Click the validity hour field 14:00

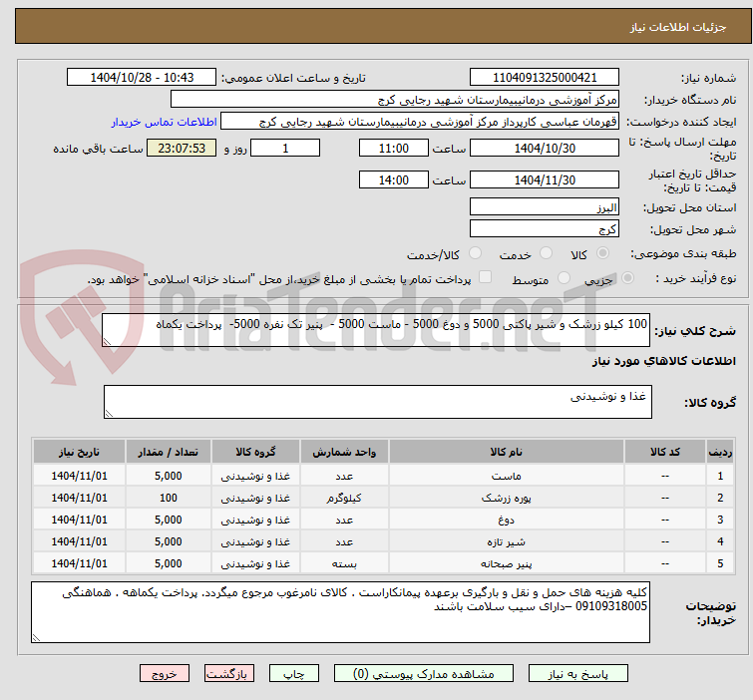pyautogui.click(x=393, y=179)
